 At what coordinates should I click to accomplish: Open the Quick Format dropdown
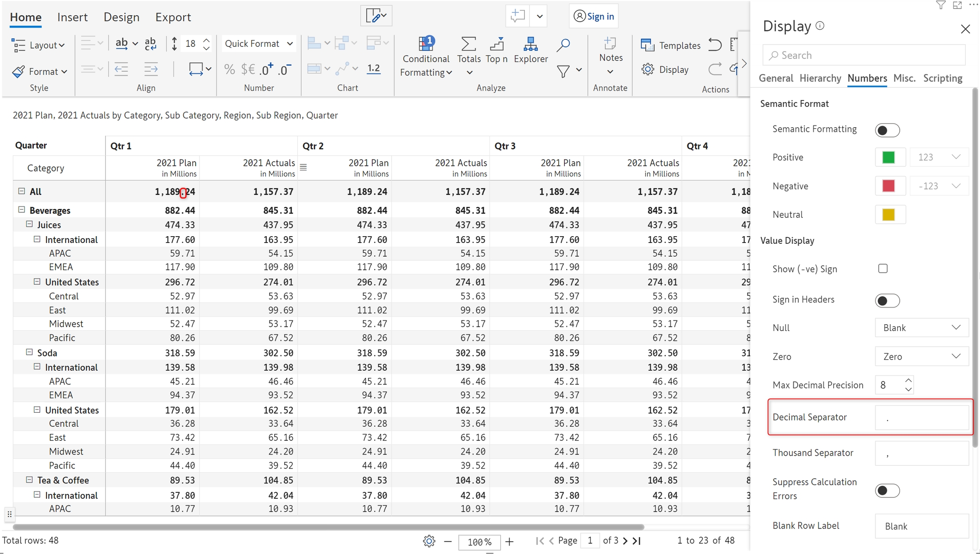pos(259,43)
